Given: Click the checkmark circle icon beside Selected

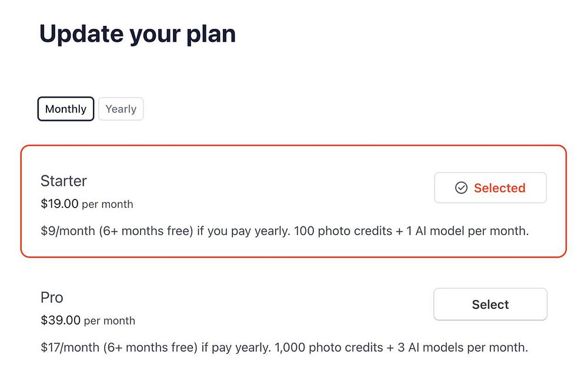Looking at the screenshot, I should pos(462,188).
